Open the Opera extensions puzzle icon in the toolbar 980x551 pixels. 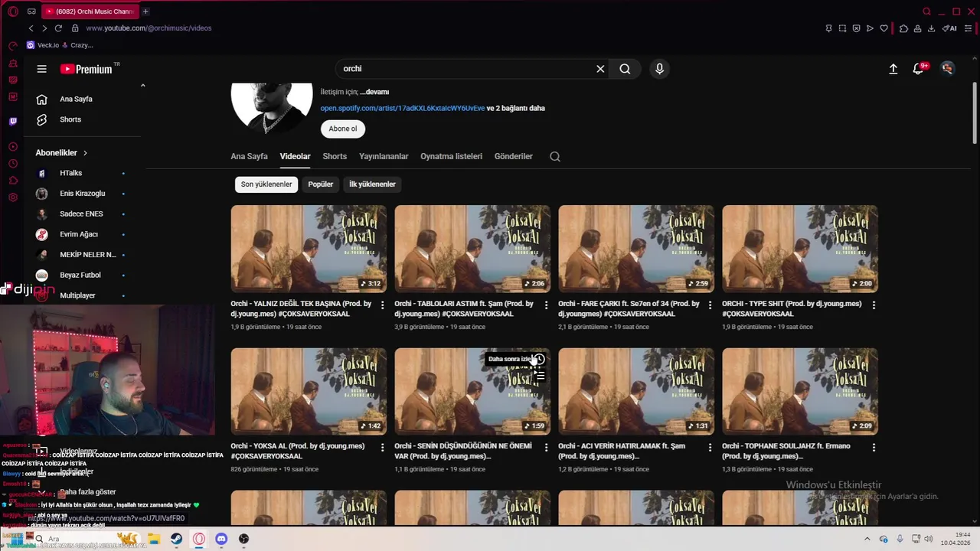(904, 28)
